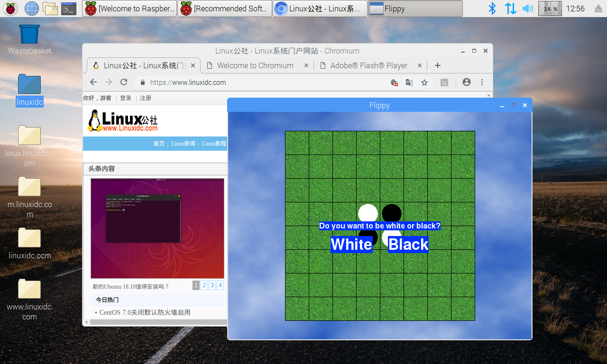The width and height of the screenshot is (607, 364).
Task: Choose Black in the Flippy game
Action: (408, 245)
